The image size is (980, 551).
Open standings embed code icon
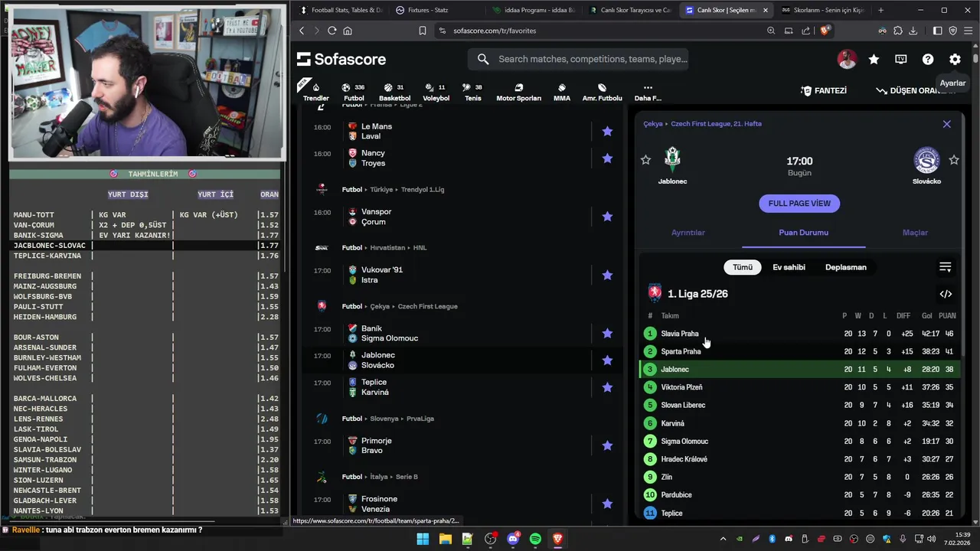pyautogui.click(x=946, y=294)
